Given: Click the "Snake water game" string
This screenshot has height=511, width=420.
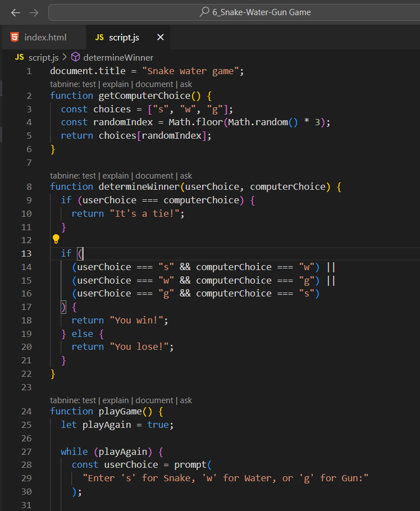Looking at the screenshot, I should pos(190,71).
